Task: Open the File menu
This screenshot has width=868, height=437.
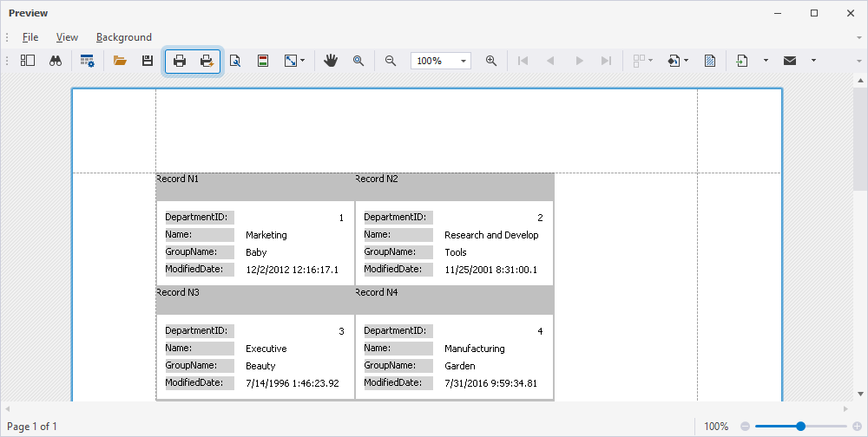Action: [30, 37]
